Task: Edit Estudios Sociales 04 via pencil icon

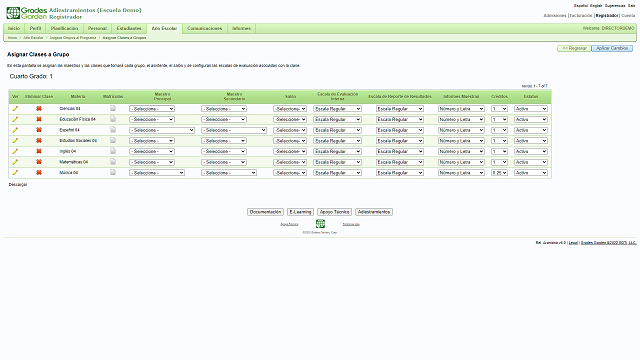Action: 15,140
